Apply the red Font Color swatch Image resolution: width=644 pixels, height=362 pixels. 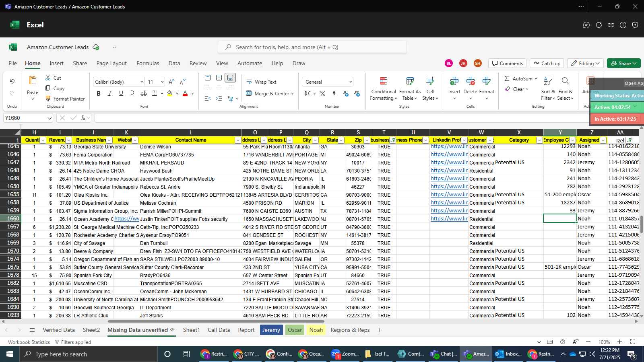pos(185,93)
